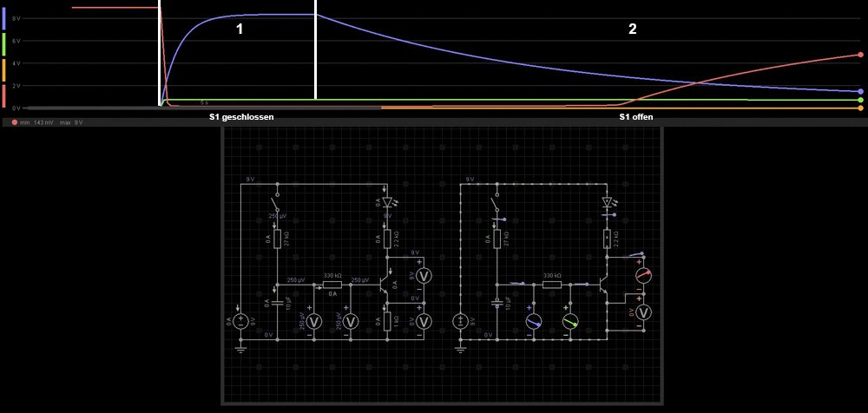This screenshot has height=413, width=868.
Task: Select the blue trace color bar on scope
Action: [5, 16]
